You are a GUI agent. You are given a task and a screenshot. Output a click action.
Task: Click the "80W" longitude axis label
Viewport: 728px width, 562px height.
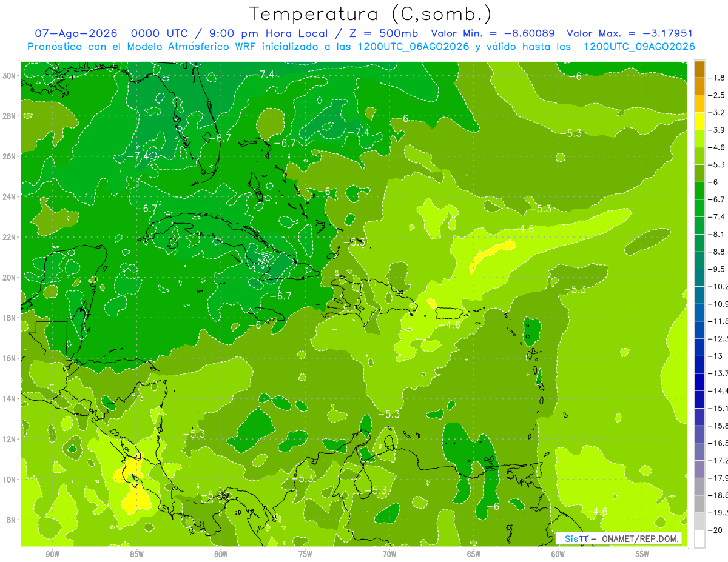(x=221, y=554)
